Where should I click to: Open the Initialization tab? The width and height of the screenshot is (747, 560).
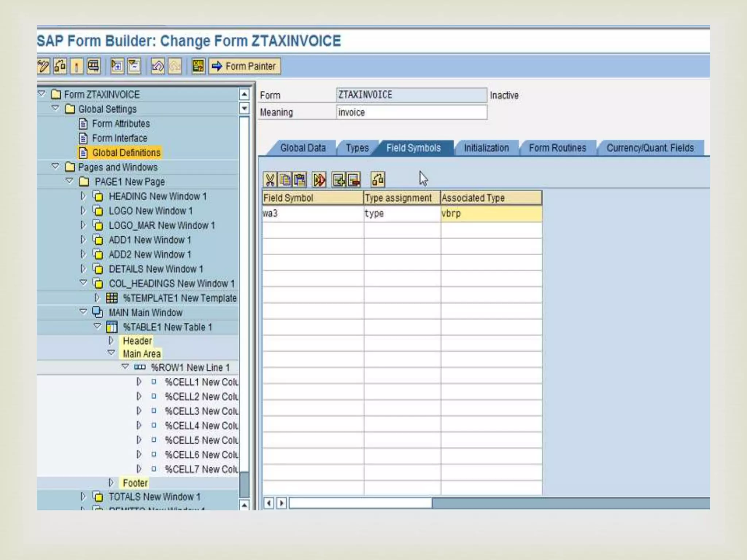(x=486, y=148)
